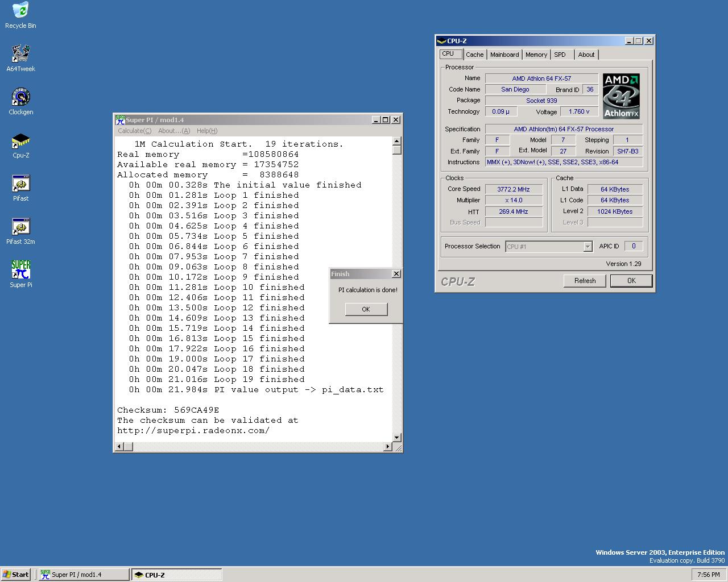
Task: Click the Revision value SH7-B3
Action: (628, 151)
